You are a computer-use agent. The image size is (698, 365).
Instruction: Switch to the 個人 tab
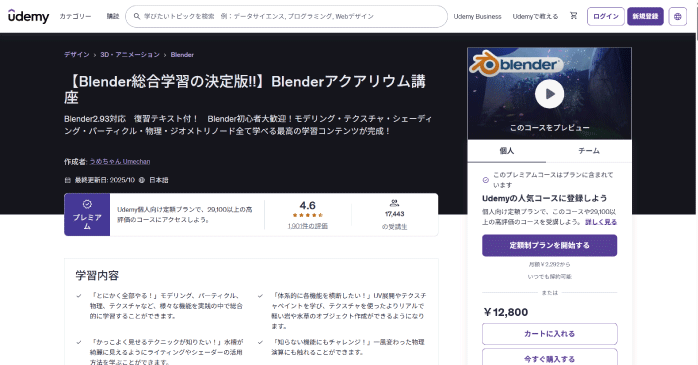pyautogui.click(x=507, y=151)
